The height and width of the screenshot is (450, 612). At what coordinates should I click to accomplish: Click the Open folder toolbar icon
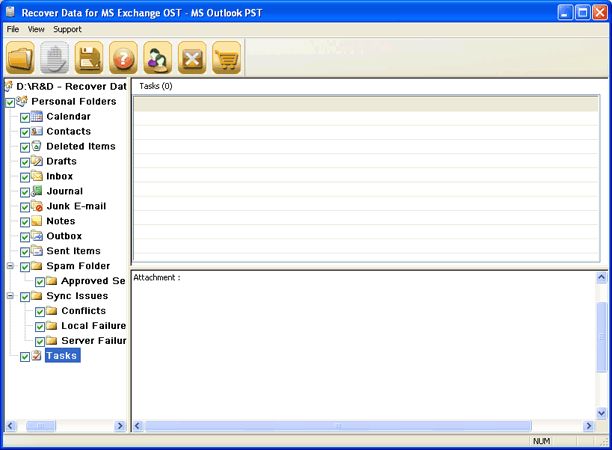(x=20, y=58)
